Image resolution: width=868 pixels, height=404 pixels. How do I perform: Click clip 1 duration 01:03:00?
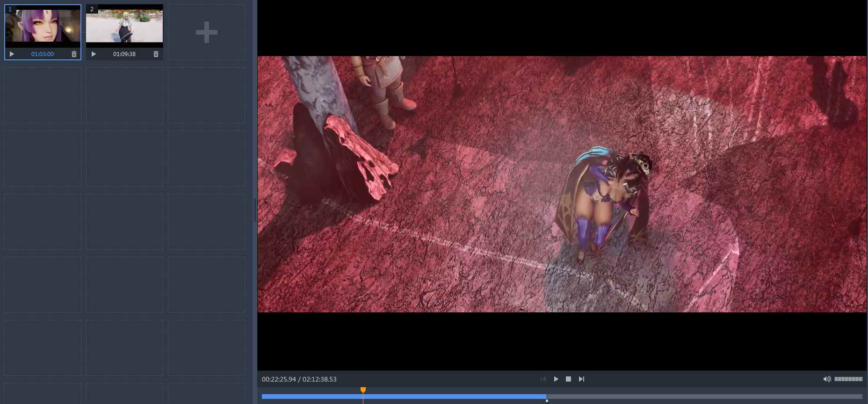(x=43, y=54)
